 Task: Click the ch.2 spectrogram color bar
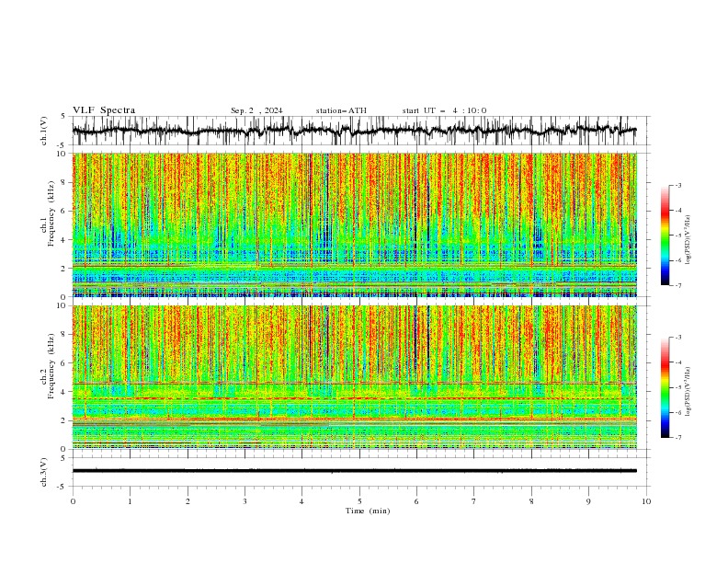tap(665, 387)
